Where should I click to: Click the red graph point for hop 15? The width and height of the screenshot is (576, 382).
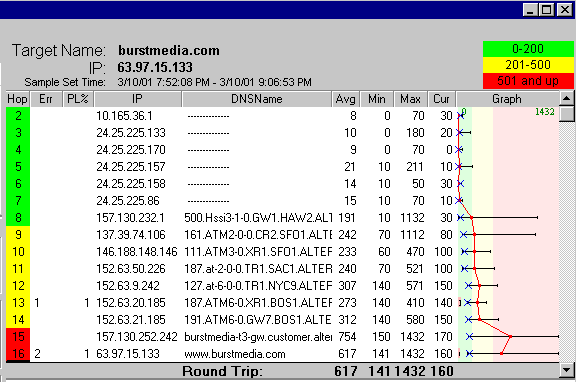[511, 336]
